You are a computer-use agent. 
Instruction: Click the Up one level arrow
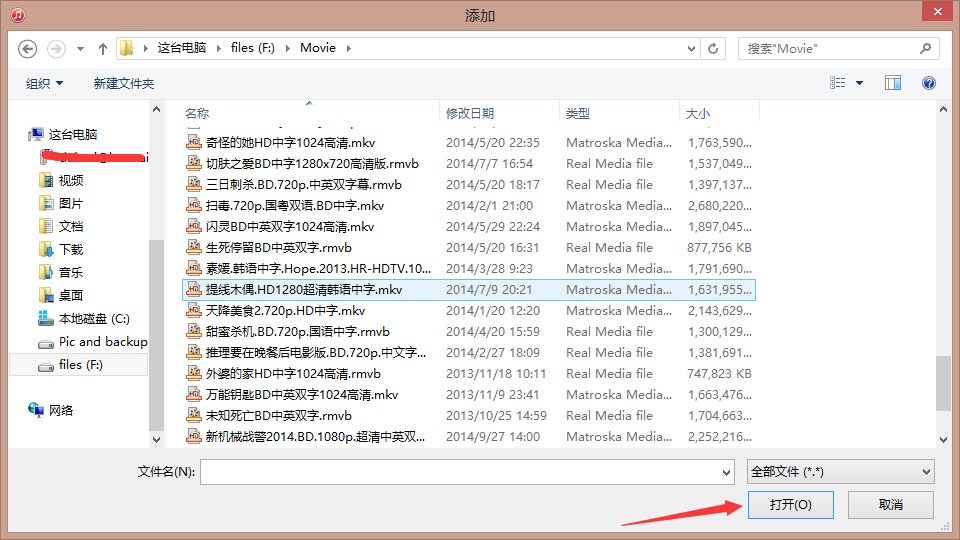tap(102, 48)
